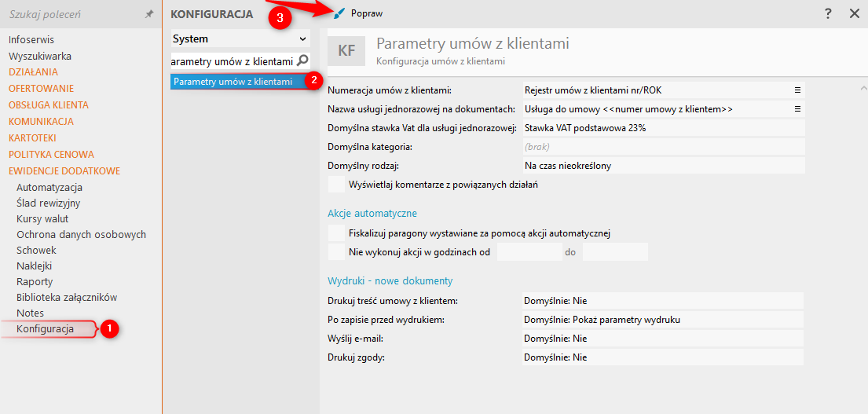Enable Wyświetlaj komentarze z powiązanych działań

click(336, 185)
